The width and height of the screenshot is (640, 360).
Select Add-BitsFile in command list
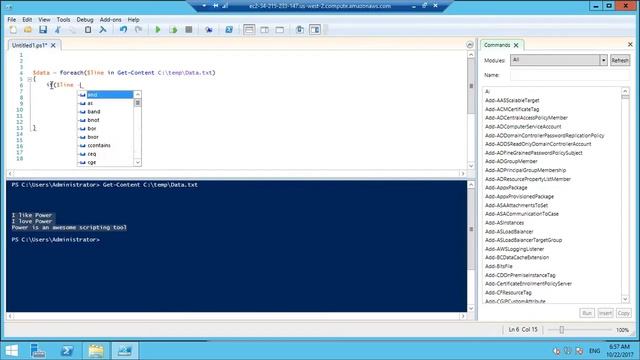498,266
